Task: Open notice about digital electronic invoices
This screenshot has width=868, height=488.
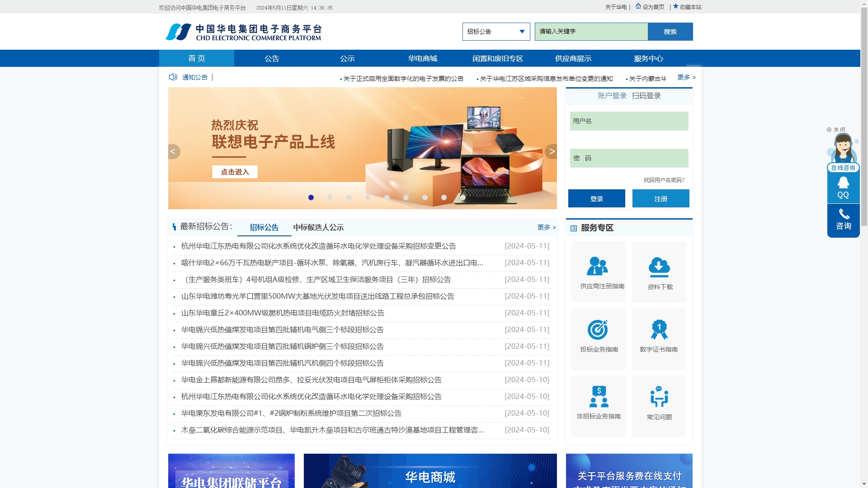Action: point(403,79)
